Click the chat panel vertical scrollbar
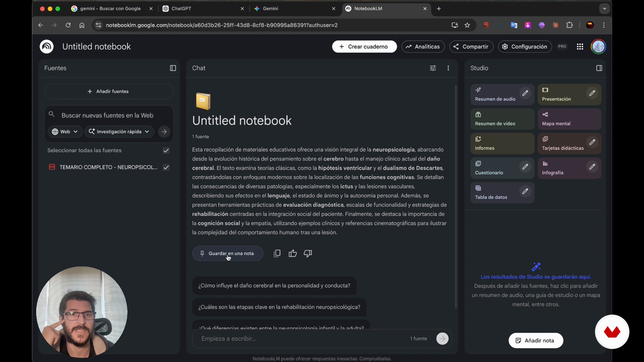 coord(456,197)
